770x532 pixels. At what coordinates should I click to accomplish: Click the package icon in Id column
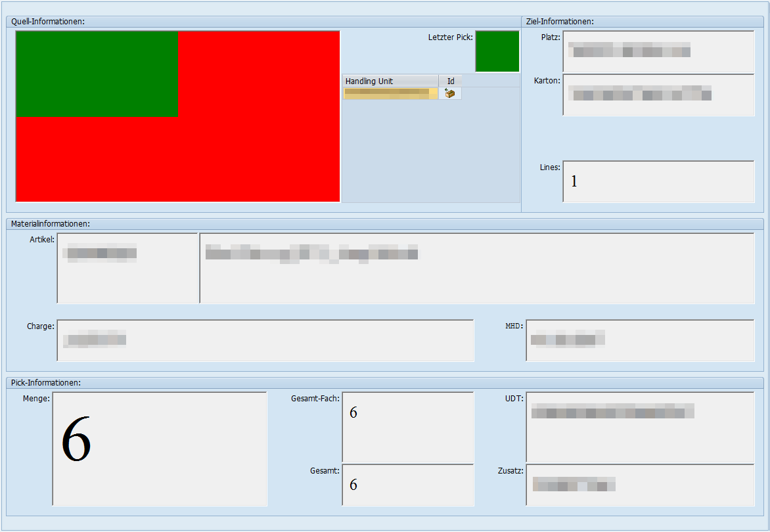pos(450,93)
